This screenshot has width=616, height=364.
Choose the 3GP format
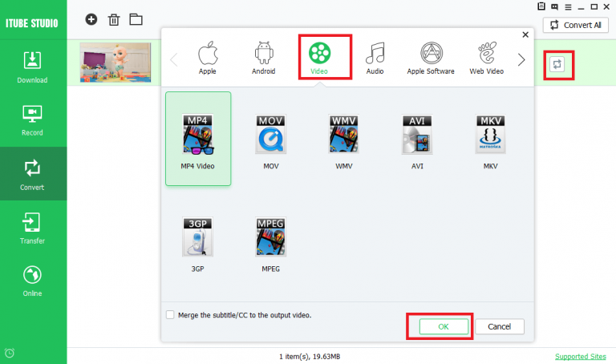click(197, 245)
